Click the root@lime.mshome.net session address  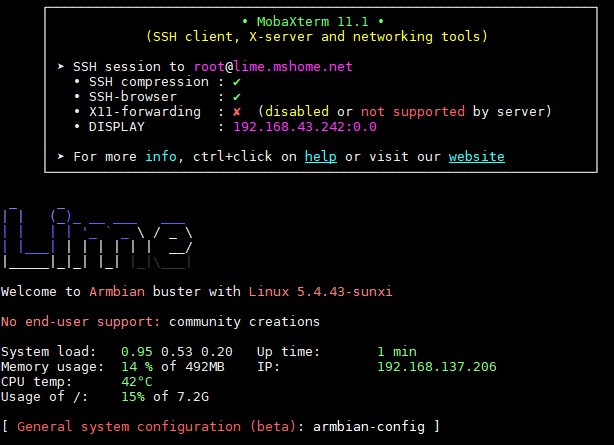[273, 67]
